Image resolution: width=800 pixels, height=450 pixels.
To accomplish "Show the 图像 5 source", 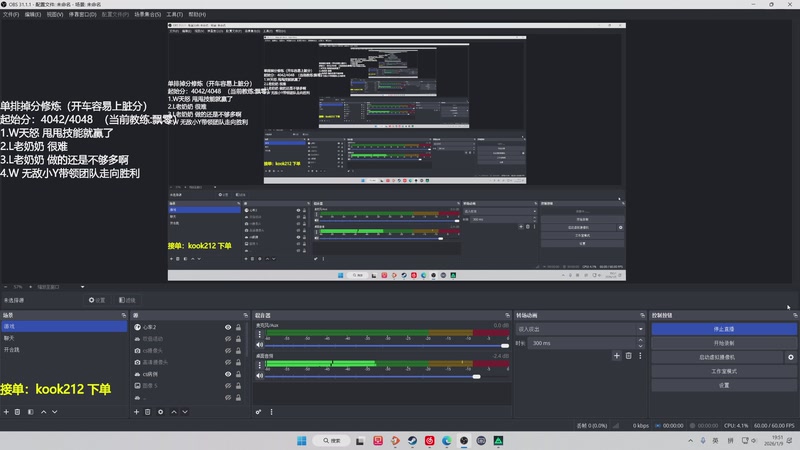I will pos(228,386).
